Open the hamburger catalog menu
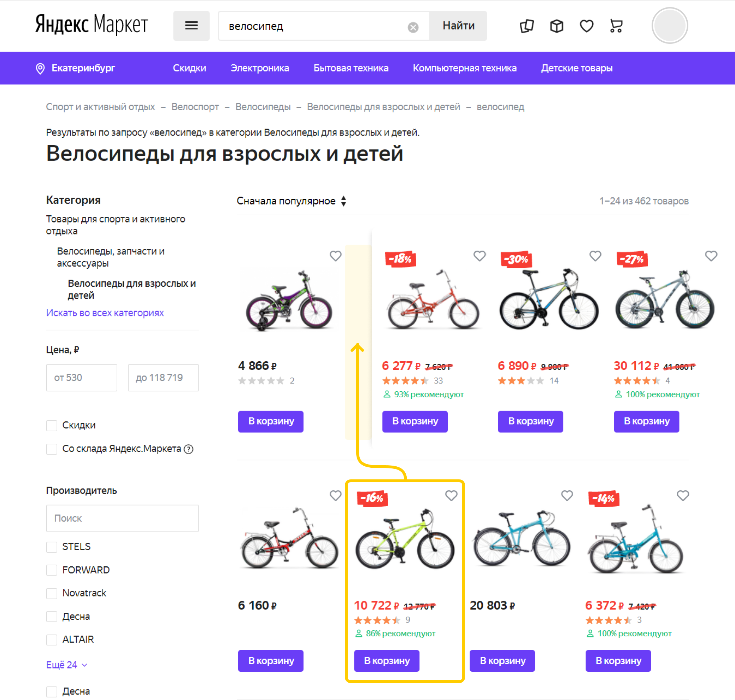 pos(191,26)
